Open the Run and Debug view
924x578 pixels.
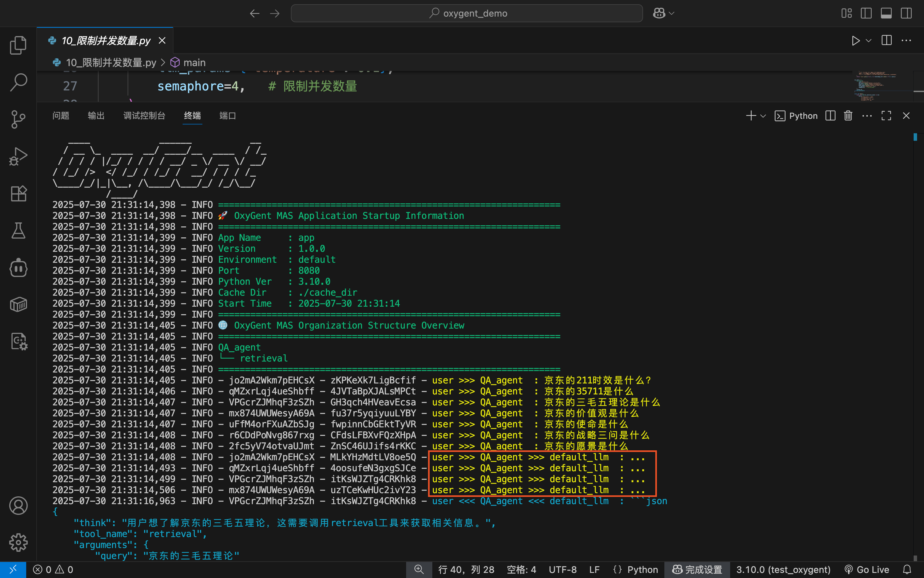point(18,156)
